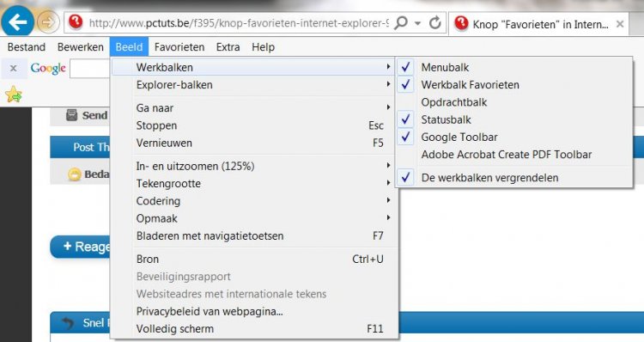This screenshot has width=644, height=342.
Task: Click the blue Back arrow button
Action: (17, 21)
